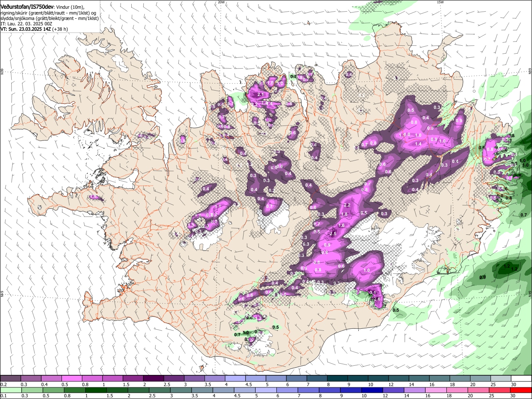Viewport: 532px width, 399px height.
Task: Pick the darkest green lower swatch between 1 and 1.5
Action: coord(96,390)
